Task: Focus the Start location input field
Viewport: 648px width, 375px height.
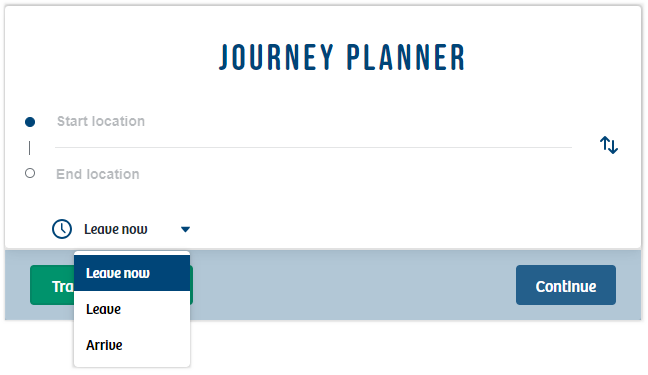Action: pyautogui.click(x=313, y=122)
